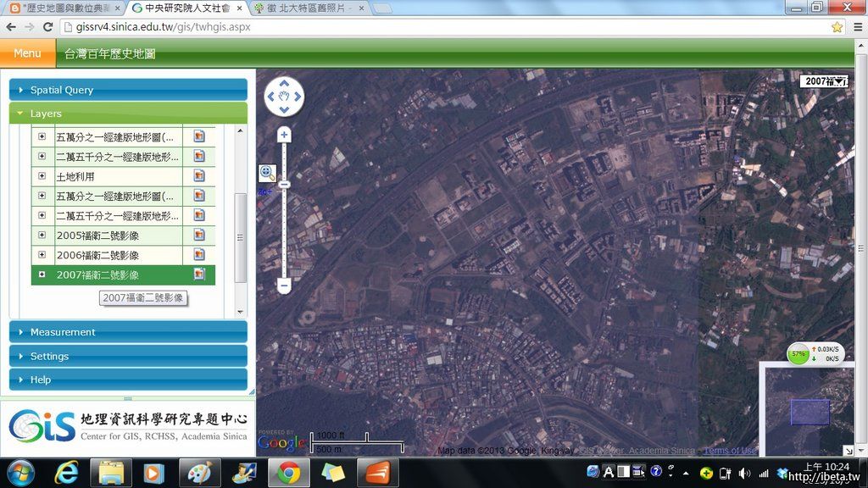Viewport: 868px width, 488px height.
Task: Open layer info icon for 土地利用
Action: coord(199,176)
